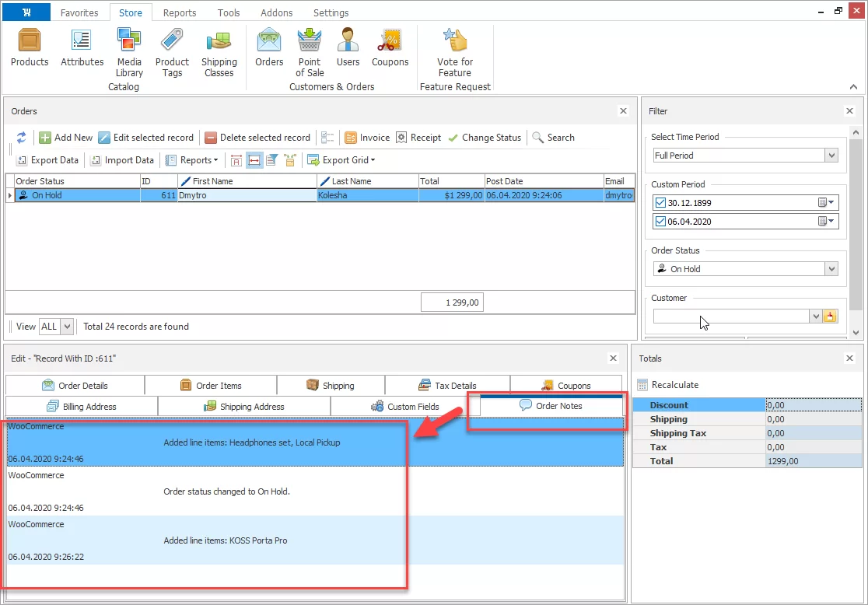Click Add New order button
868x605 pixels.
coord(66,138)
